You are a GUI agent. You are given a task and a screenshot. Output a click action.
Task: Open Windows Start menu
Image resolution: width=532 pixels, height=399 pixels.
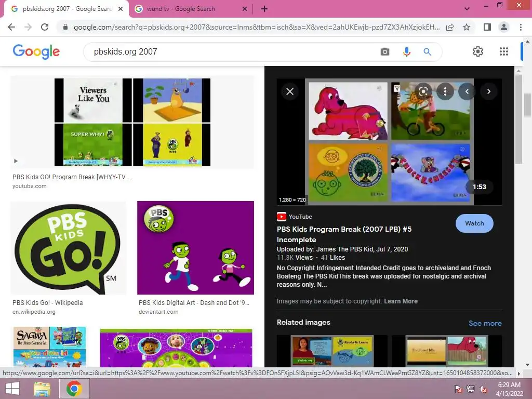(12, 389)
